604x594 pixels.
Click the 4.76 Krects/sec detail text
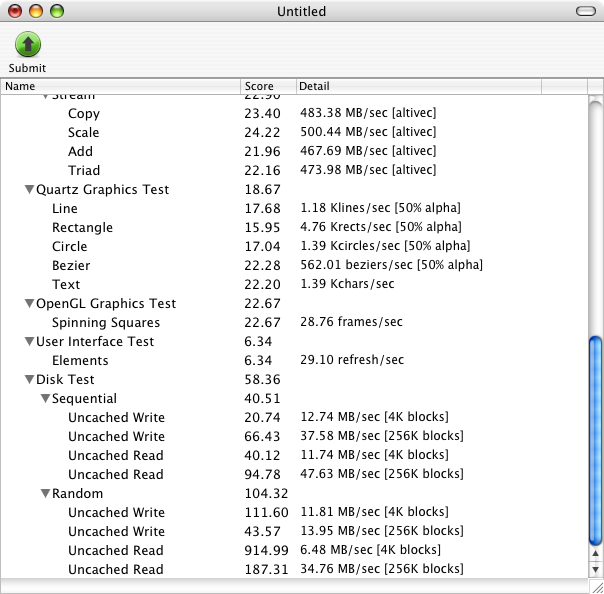click(381, 227)
